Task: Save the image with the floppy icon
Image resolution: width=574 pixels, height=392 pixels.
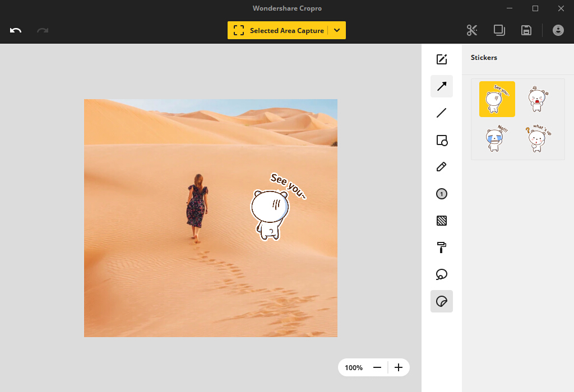Action: click(x=526, y=30)
